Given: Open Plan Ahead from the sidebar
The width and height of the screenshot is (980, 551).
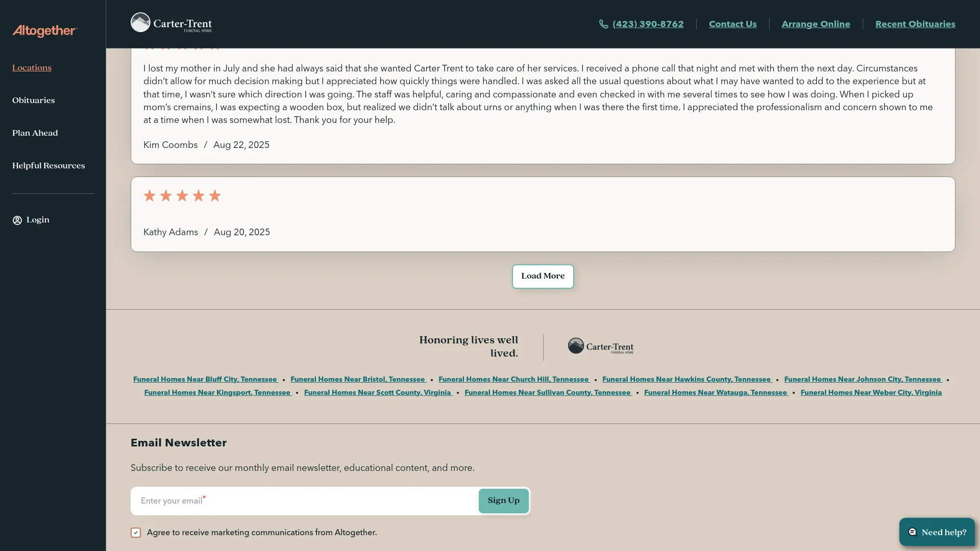Looking at the screenshot, I should pyautogui.click(x=35, y=133).
